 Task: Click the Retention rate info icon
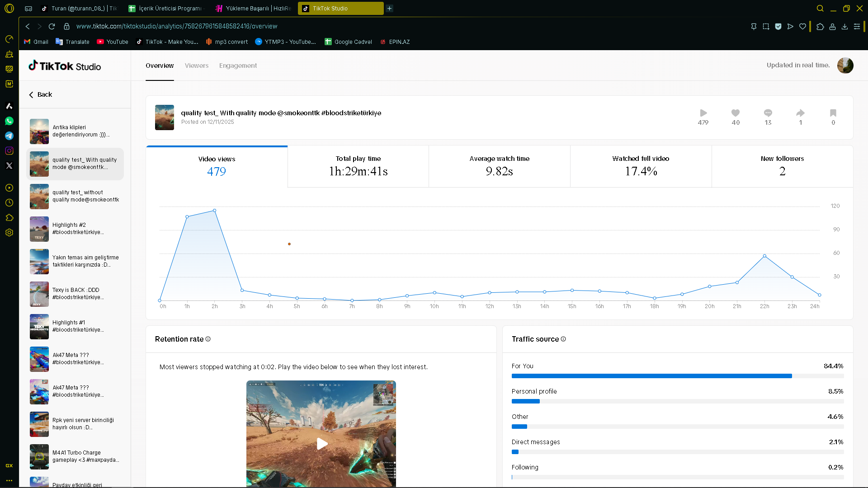pyautogui.click(x=208, y=339)
